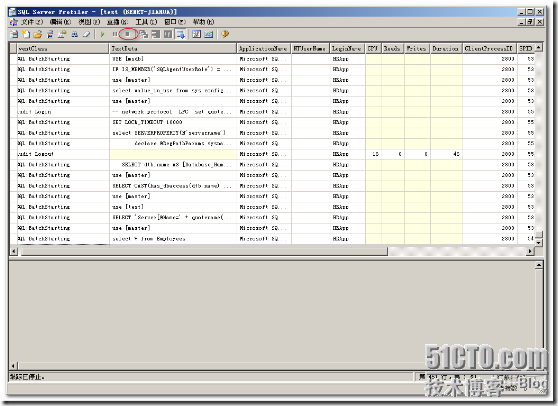Click the lower detail pane scroll left arrow
The image size is (558, 406).
click(14, 366)
